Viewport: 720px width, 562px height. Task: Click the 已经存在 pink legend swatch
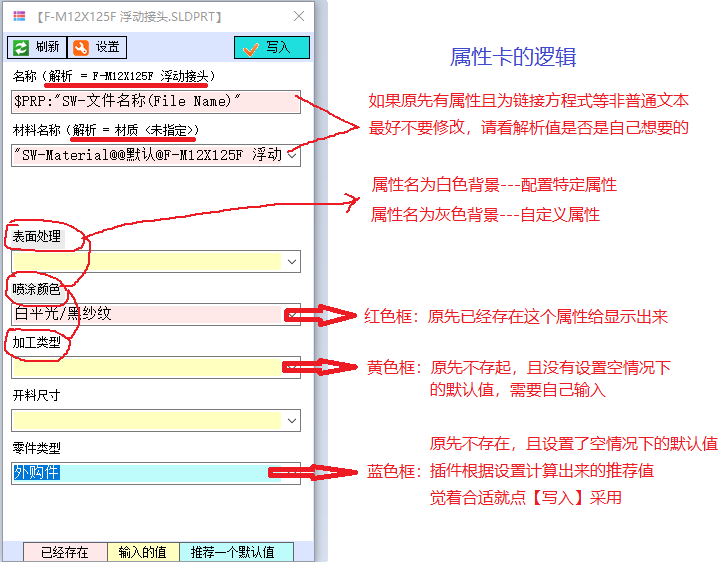coord(65,552)
